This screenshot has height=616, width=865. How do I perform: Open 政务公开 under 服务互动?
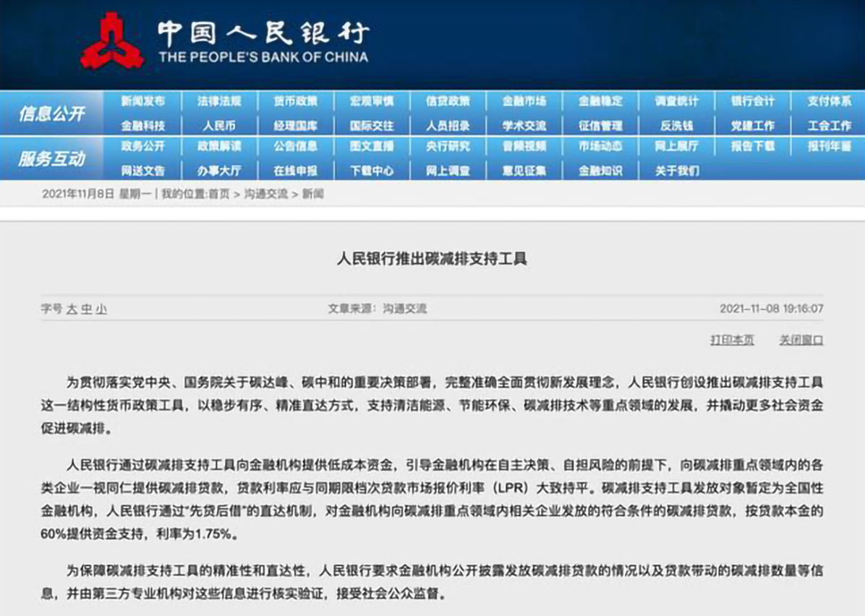(143, 146)
